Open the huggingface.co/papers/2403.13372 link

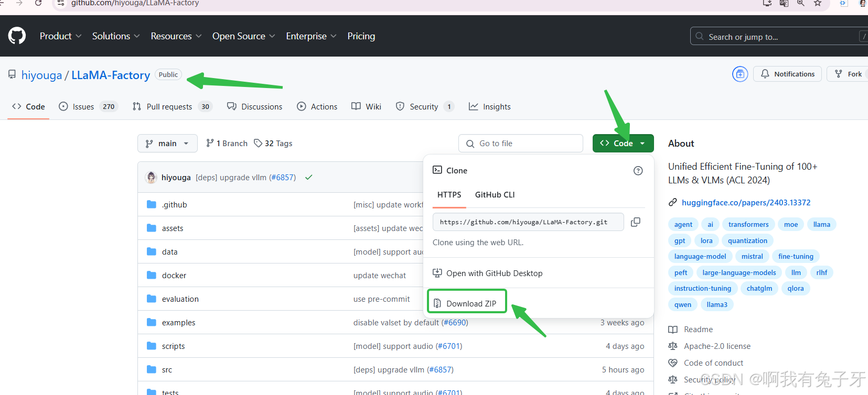[746, 202]
